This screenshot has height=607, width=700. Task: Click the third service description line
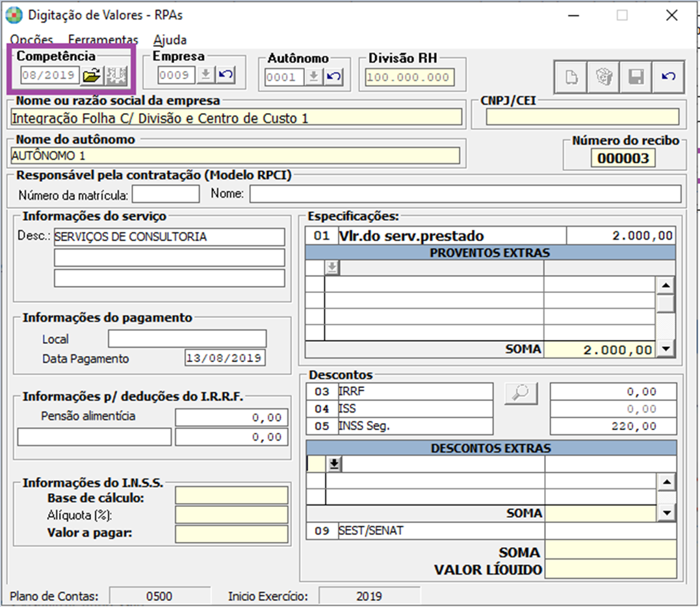[169, 278]
